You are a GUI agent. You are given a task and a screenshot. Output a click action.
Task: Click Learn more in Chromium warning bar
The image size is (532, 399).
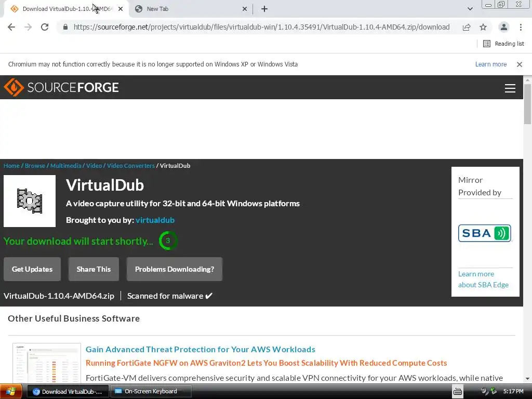pyautogui.click(x=490, y=64)
